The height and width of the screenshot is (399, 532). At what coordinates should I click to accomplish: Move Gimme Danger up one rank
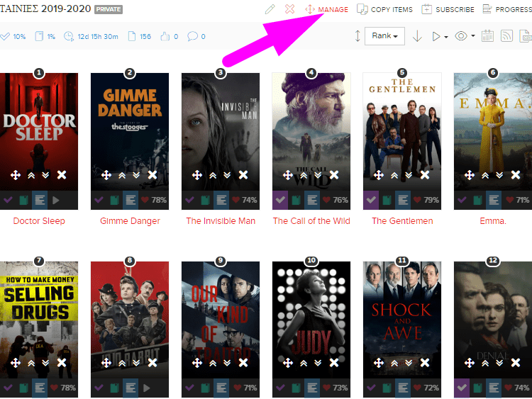(122, 175)
